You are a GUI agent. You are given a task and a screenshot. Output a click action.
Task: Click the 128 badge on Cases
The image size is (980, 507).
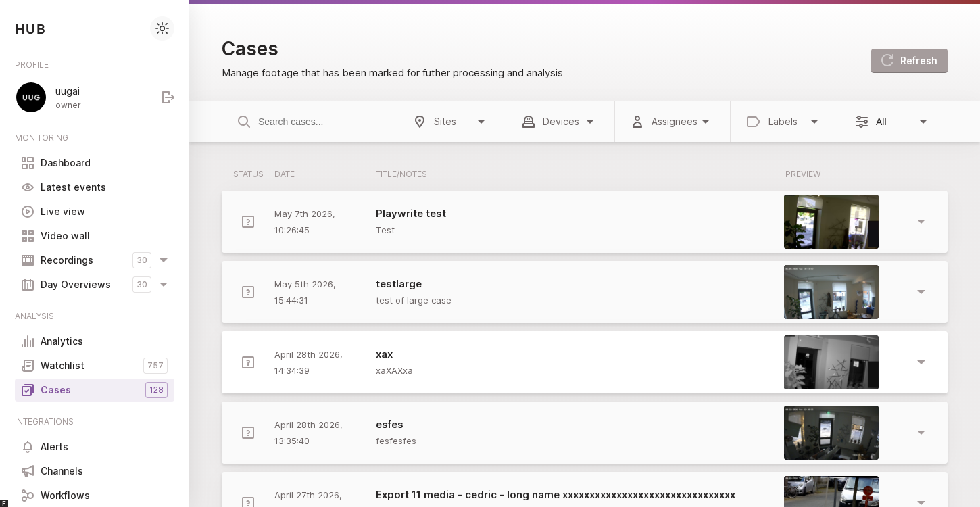[156, 390]
